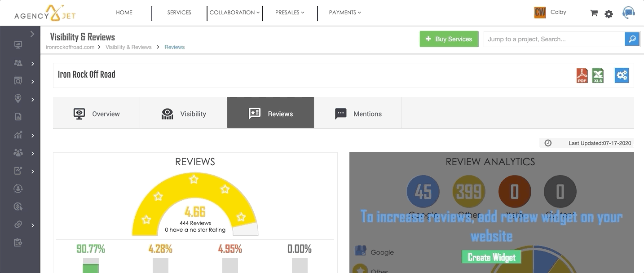The width and height of the screenshot is (644, 273).
Task: Click the '444 Reviews' text
Action: (x=195, y=223)
